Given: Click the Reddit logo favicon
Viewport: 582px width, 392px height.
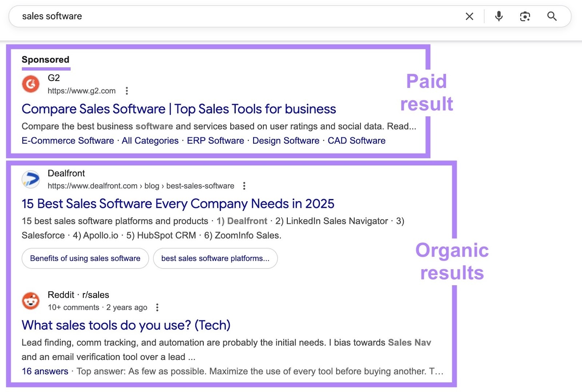Looking at the screenshot, I should coord(31,301).
